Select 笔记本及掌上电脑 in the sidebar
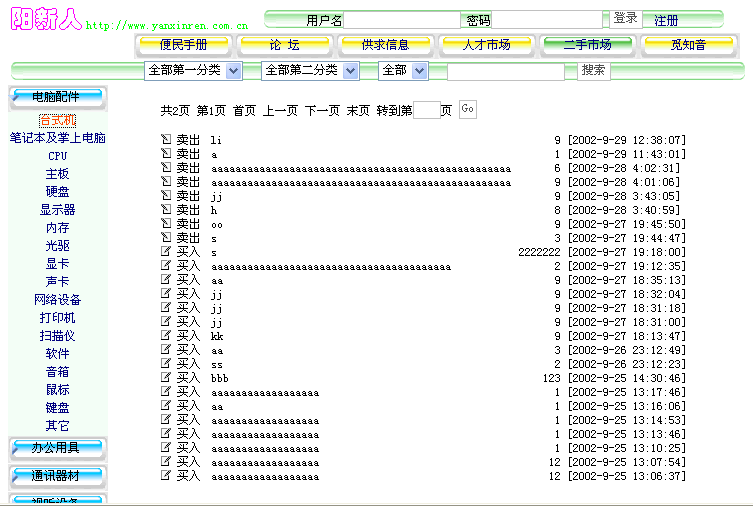This screenshot has width=753, height=506. click(57, 138)
